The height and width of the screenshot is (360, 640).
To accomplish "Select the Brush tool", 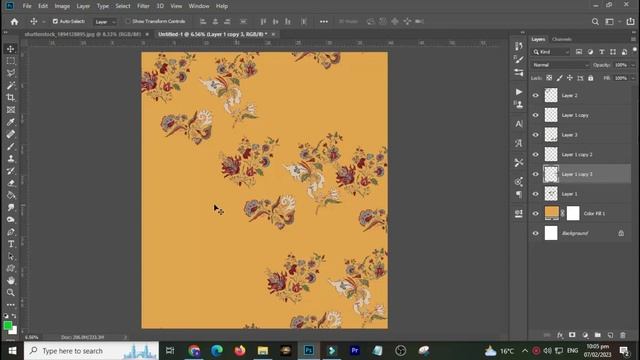I will click(x=11, y=147).
